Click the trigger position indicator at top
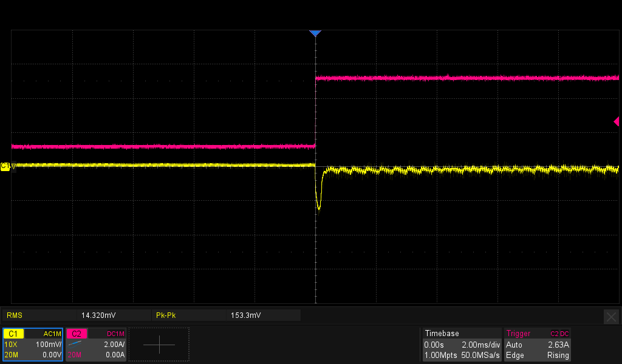The image size is (622, 364). tap(315, 33)
